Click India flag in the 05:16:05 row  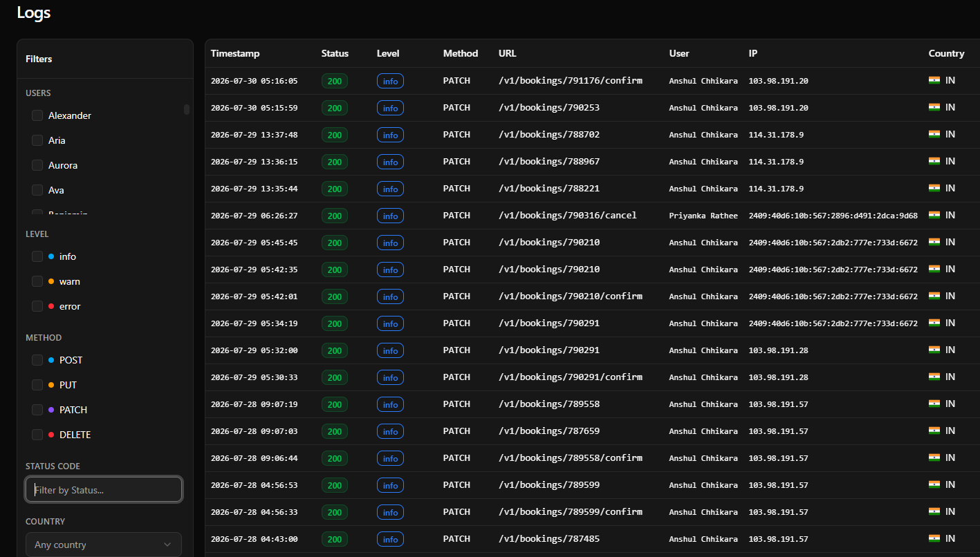[x=934, y=80]
